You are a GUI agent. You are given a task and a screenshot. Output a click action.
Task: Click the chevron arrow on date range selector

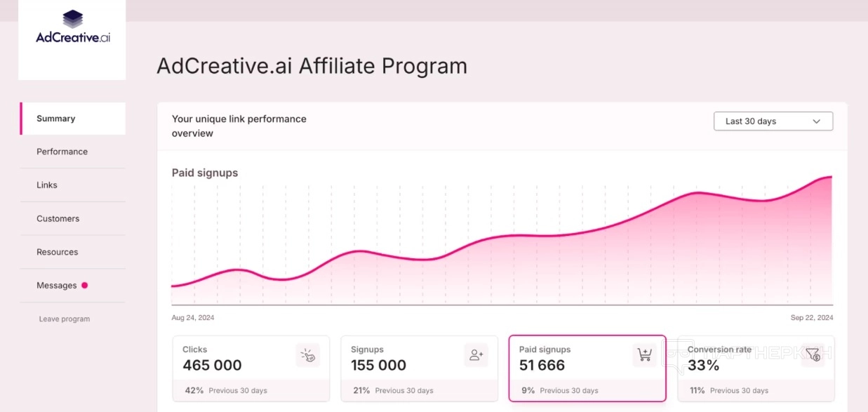(x=816, y=121)
